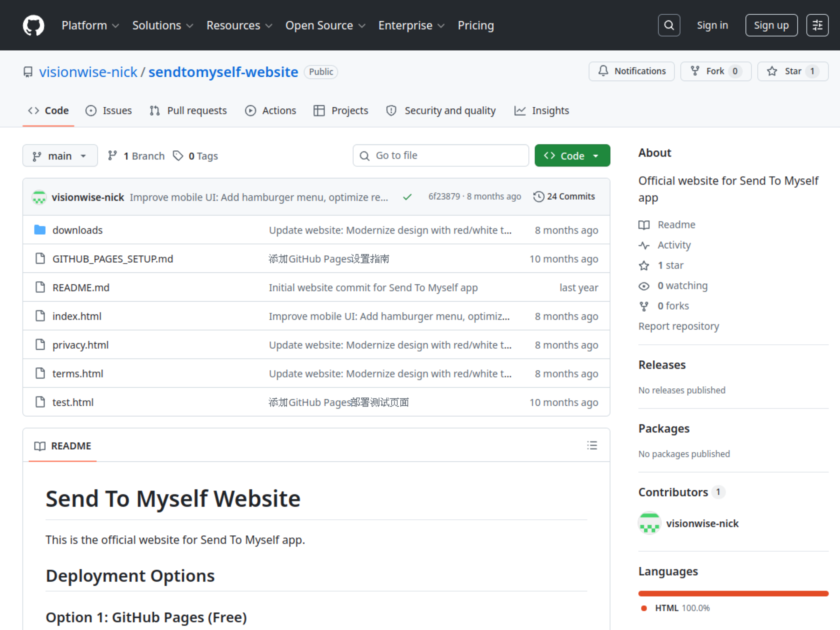The width and height of the screenshot is (840, 630).
Task: Open sendtomyself-website repository link
Action: tap(223, 72)
